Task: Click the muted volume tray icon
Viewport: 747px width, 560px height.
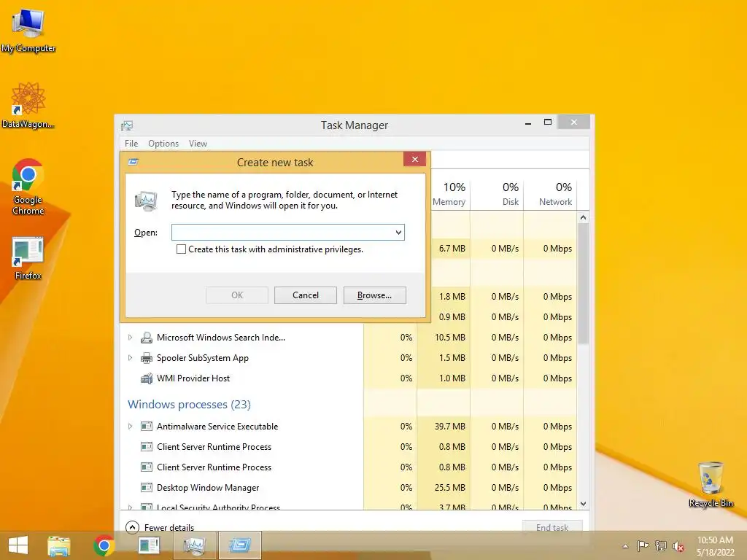Action: pos(678,546)
